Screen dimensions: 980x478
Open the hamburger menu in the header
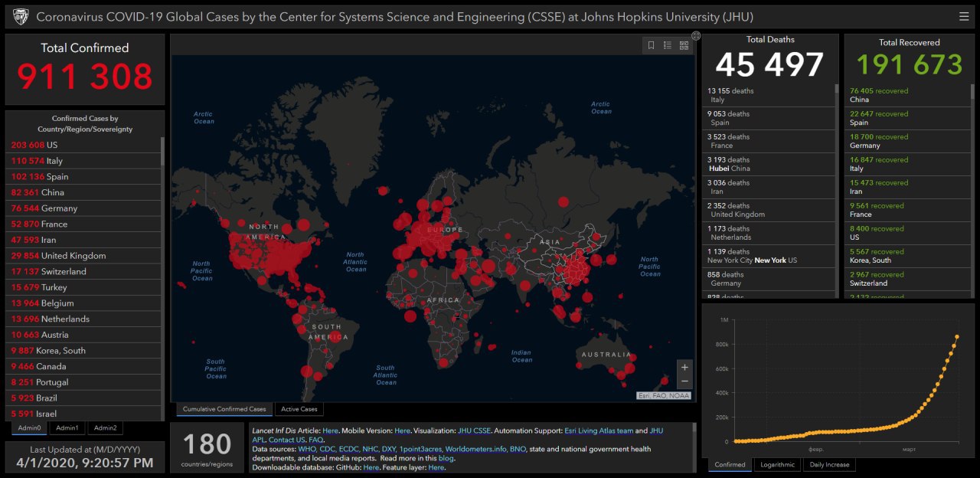[x=963, y=16]
